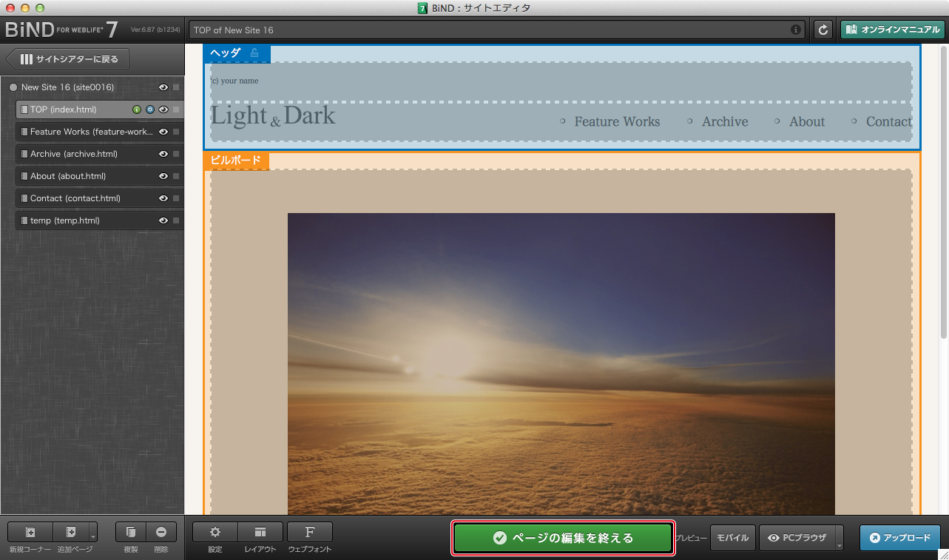
Task: Hide the temp page
Action: point(163,220)
